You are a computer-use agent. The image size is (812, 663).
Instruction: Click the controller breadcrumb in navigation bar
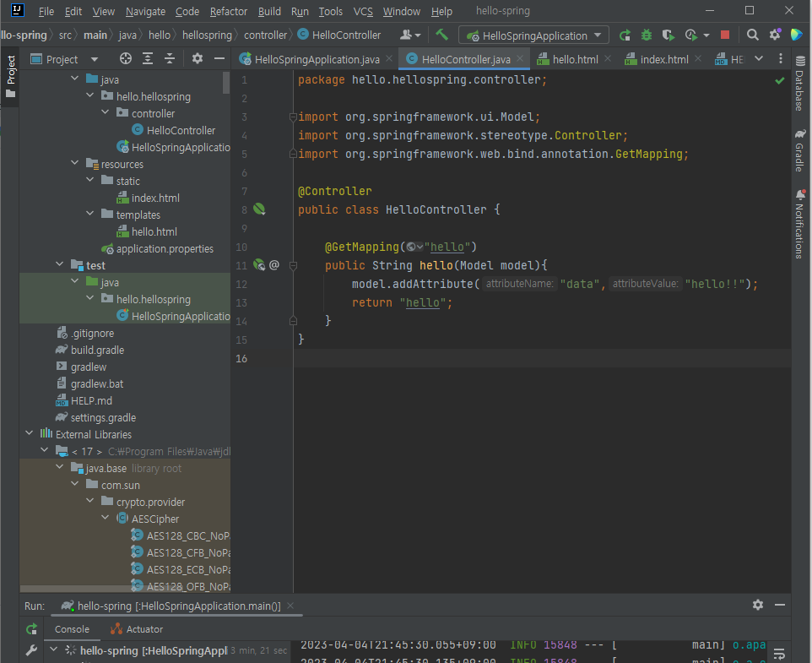tap(265, 35)
